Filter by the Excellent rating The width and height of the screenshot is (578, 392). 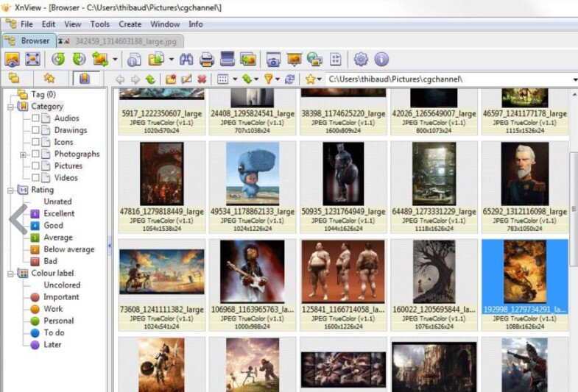pyautogui.click(x=59, y=213)
